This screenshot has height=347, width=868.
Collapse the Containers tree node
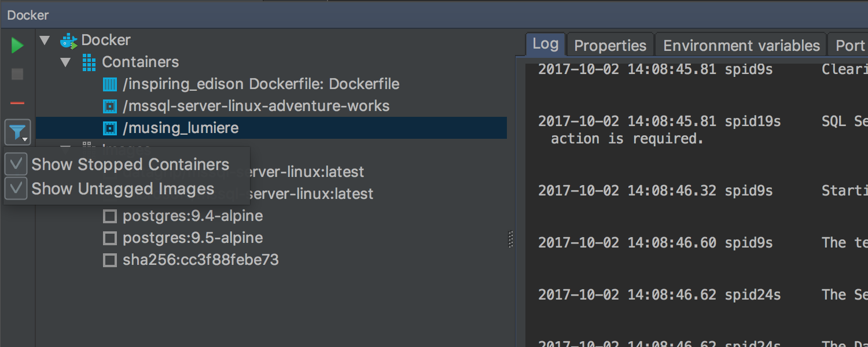[x=65, y=62]
